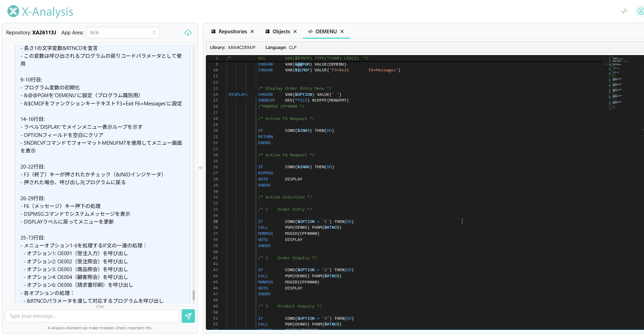Viewport: 644px width, 334px height.
Task: Click chat heading '20-22行目:'
Action: click(x=33, y=166)
